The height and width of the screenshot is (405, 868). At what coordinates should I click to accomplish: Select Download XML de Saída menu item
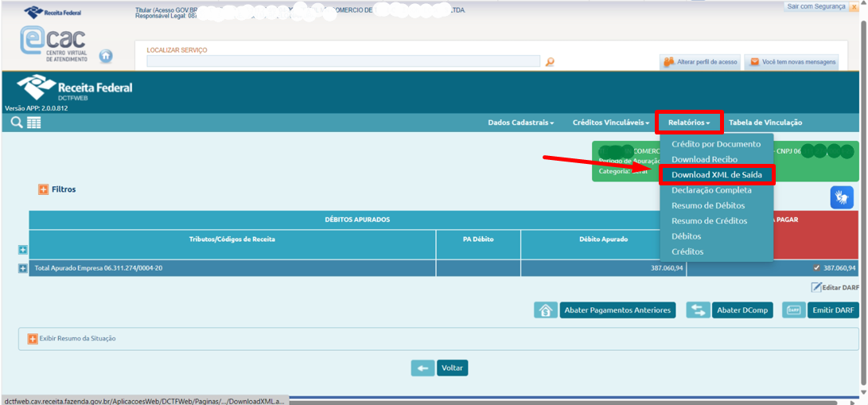[716, 175]
